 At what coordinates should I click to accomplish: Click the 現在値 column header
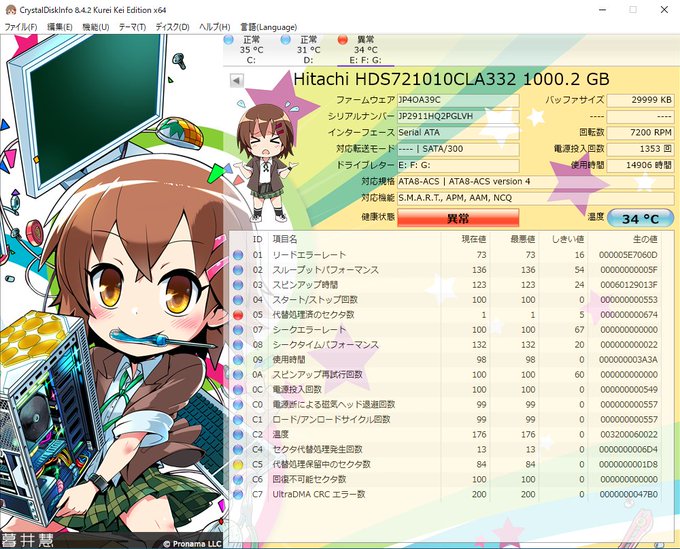(x=474, y=239)
